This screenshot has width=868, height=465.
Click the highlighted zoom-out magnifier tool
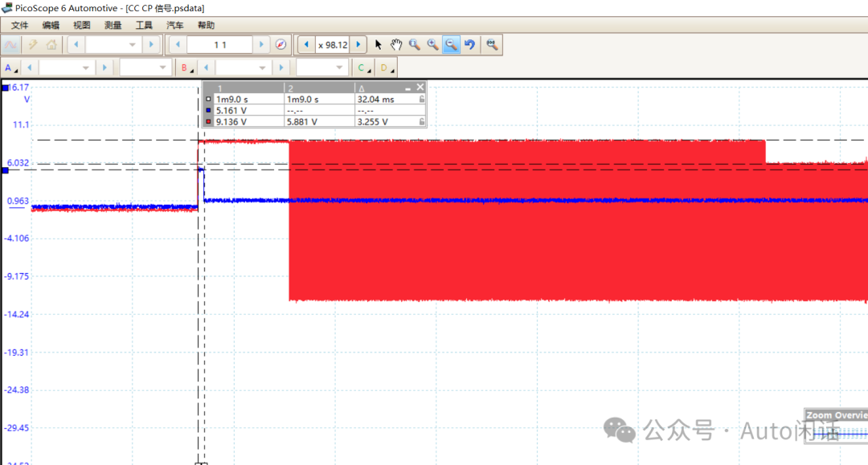tap(452, 45)
